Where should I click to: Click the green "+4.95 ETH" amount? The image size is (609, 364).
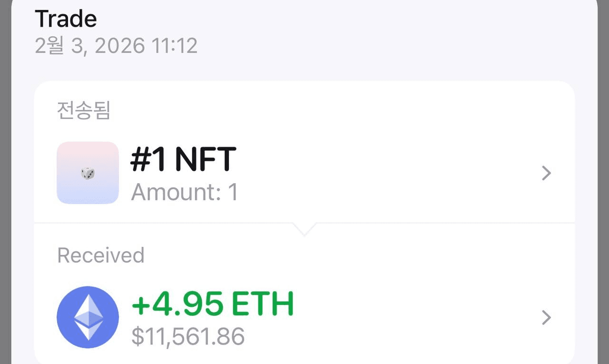[213, 305]
